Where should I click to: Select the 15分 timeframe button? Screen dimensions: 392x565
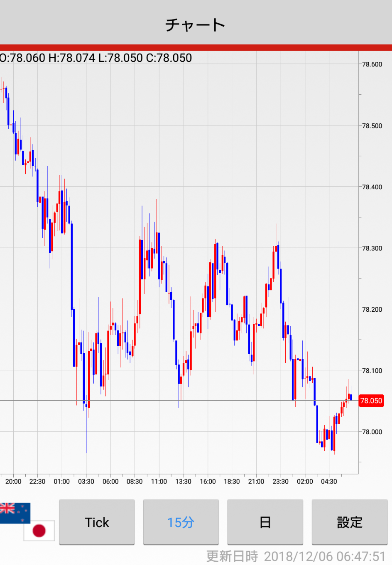[181, 522]
